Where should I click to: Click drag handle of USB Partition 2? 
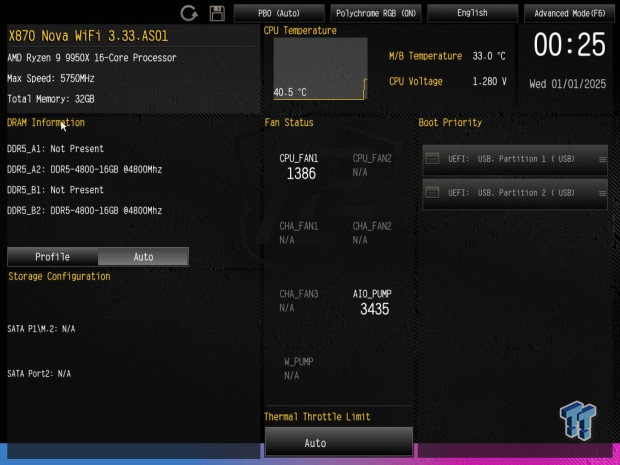[x=602, y=193]
